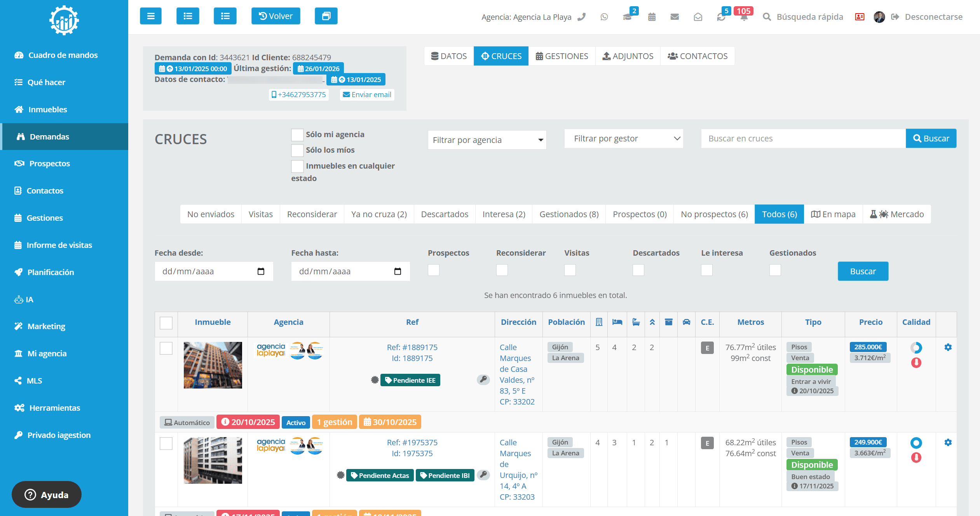Open the Filtrar por agencia dropdown

point(487,140)
